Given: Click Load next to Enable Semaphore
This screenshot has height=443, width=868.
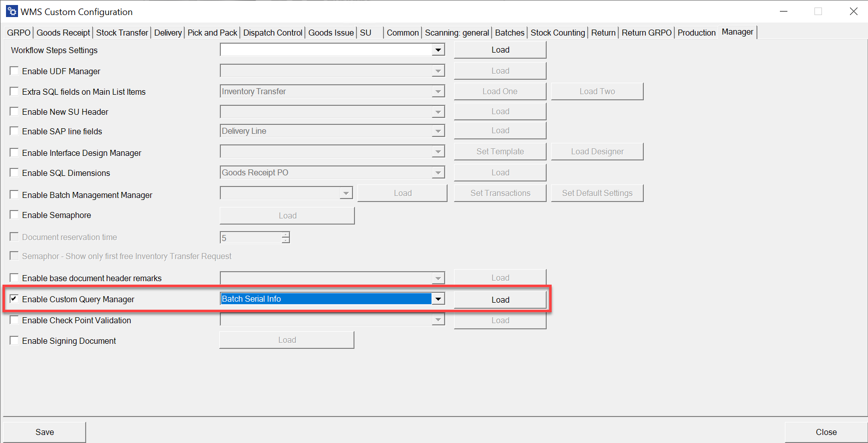Looking at the screenshot, I should 287,215.
